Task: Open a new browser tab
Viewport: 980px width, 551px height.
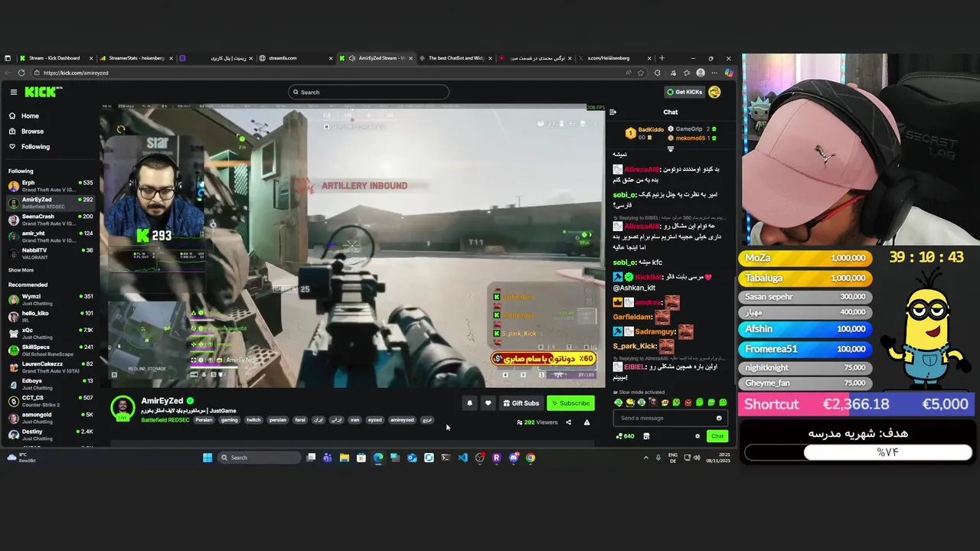Action: point(662,58)
